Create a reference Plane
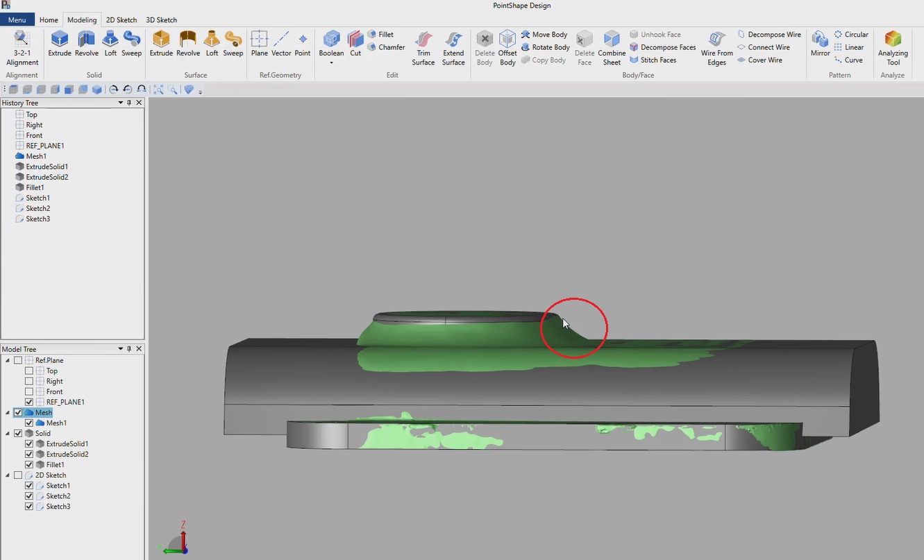The width and height of the screenshot is (924, 560). (x=260, y=44)
